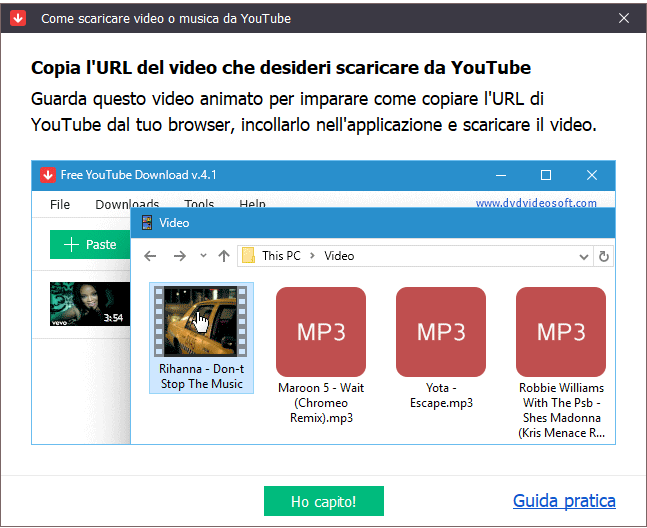Expand the recent locations chevron in Explorer
The width and height of the screenshot is (647, 528).
(x=203, y=255)
